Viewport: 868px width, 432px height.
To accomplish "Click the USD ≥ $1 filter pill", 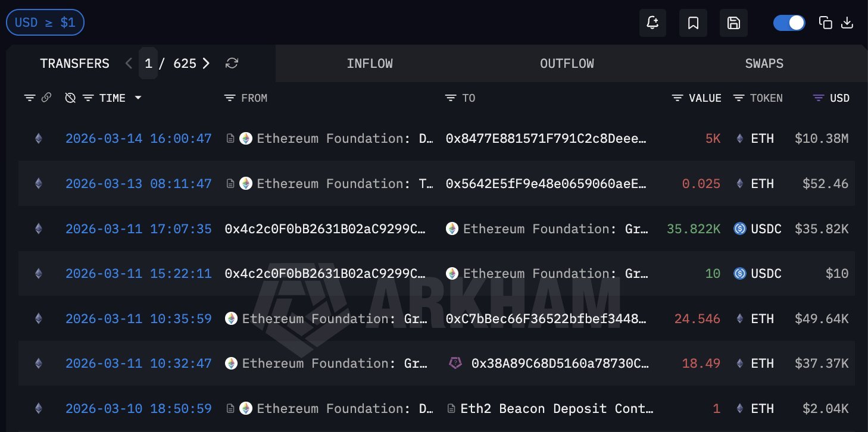I will [45, 21].
